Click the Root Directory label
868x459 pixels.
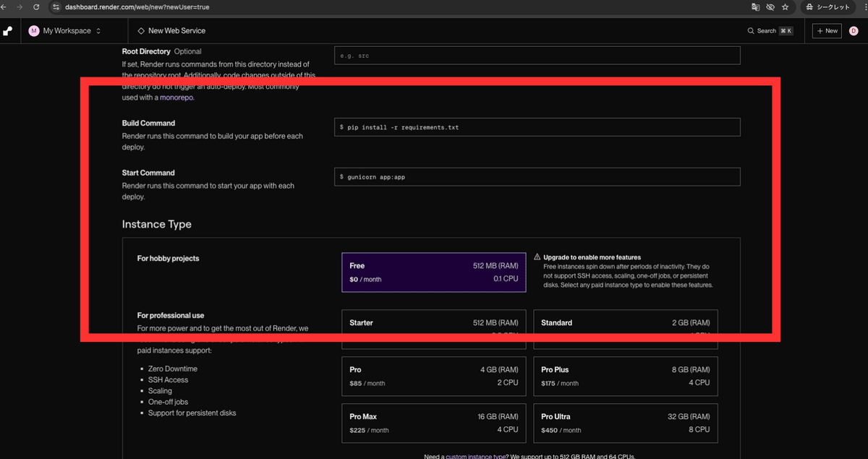pyautogui.click(x=146, y=51)
